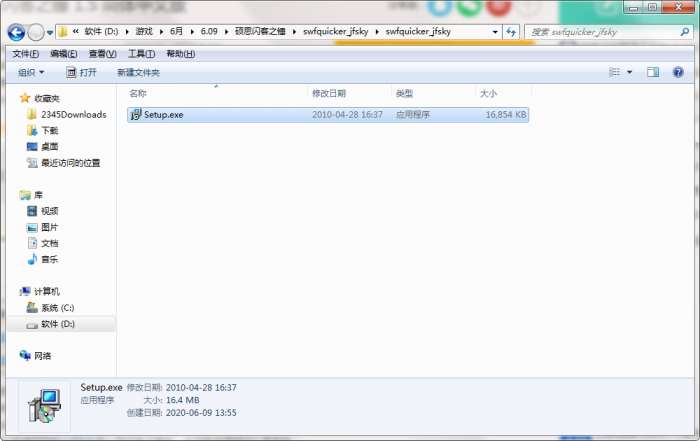Change view with the view icon
Viewport: 700px width, 441px height.
[x=614, y=72]
